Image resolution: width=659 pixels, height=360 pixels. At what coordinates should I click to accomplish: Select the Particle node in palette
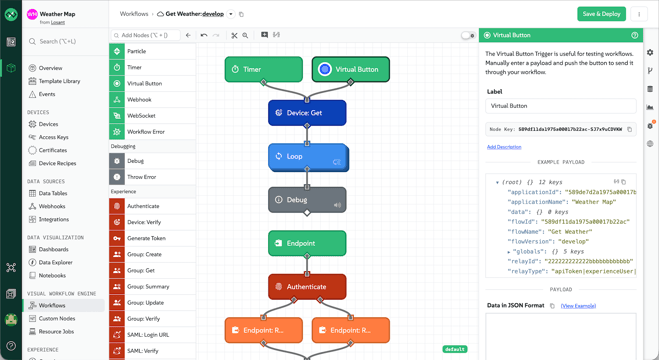click(153, 51)
